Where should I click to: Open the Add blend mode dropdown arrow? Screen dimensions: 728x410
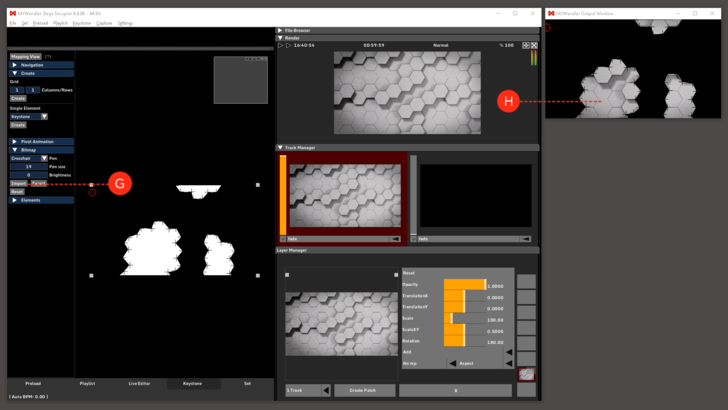(509, 352)
